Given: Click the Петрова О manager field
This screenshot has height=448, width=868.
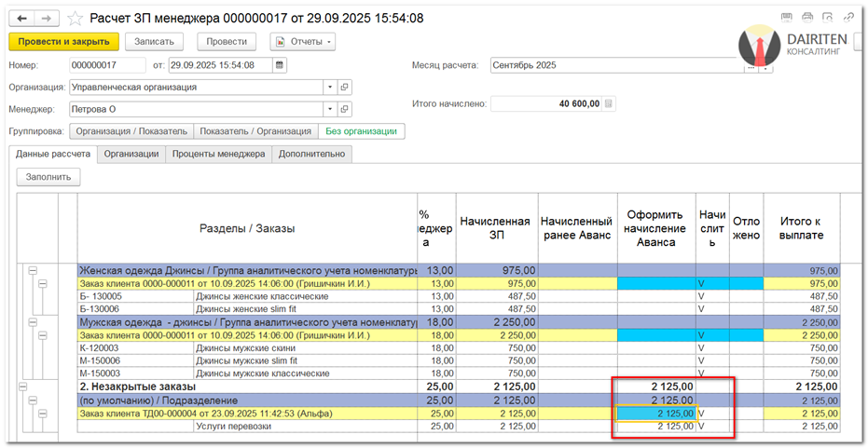Looking at the screenshot, I should point(197,110).
